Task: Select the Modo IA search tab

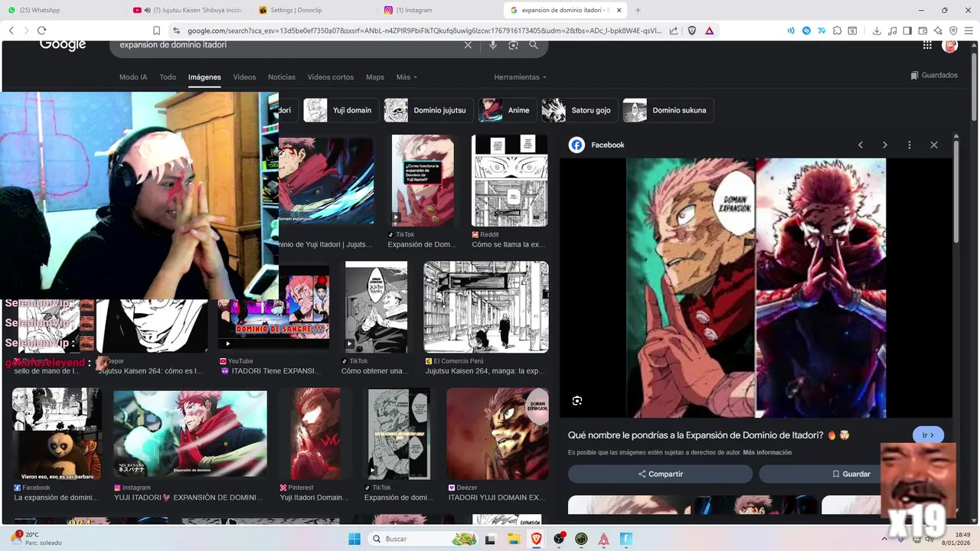Action: coord(133,77)
